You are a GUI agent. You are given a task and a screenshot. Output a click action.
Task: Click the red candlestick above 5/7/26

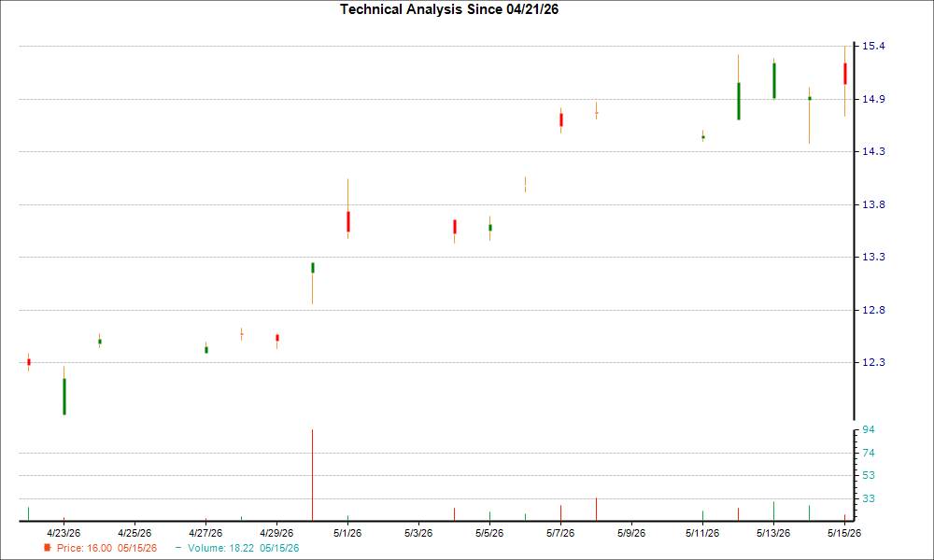tap(561, 119)
